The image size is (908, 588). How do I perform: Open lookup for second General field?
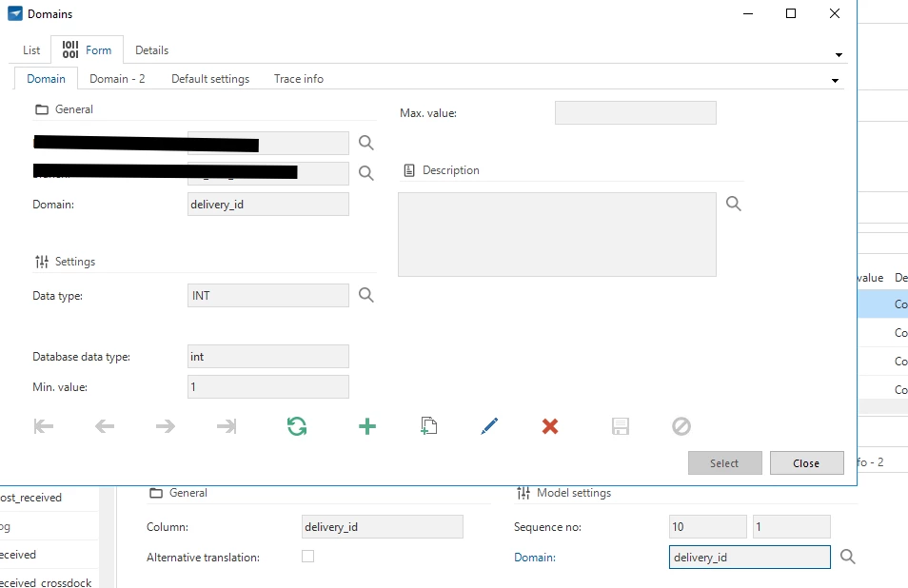[366, 173]
